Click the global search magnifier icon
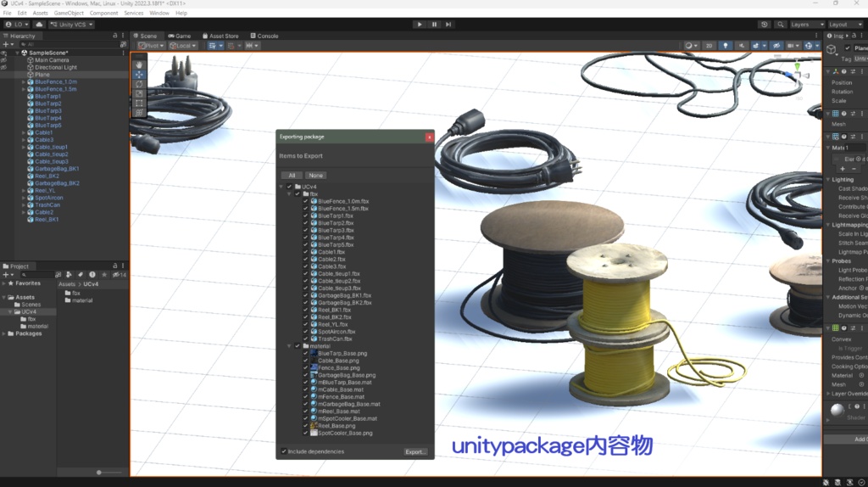 (781, 25)
